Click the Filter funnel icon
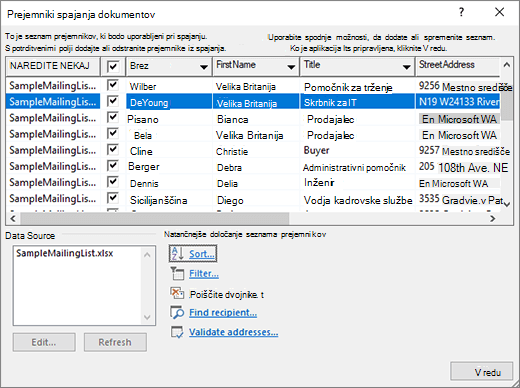The width and height of the screenshot is (520, 388). tap(177, 273)
